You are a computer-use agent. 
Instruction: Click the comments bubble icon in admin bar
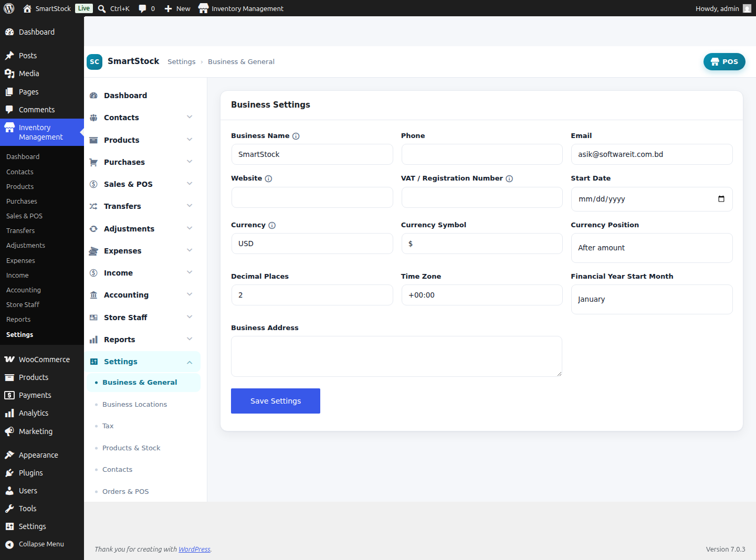click(x=142, y=8)
